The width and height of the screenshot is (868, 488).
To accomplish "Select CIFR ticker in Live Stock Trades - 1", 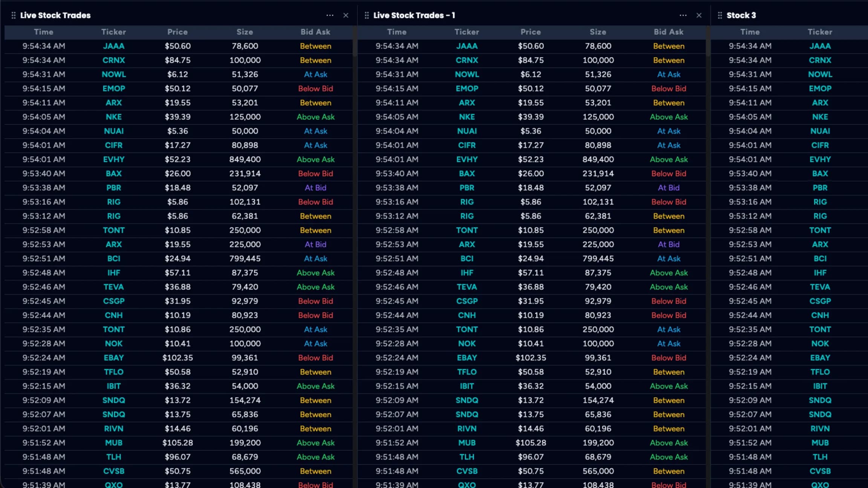I will pyautogui.click(x=467, y=145).
